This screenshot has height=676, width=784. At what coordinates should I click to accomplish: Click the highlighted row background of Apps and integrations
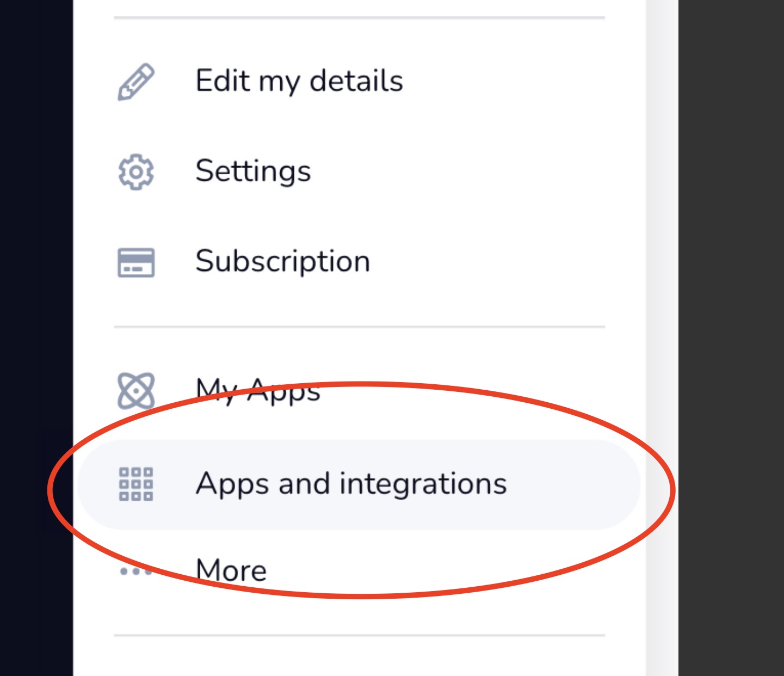coord(359,484)
